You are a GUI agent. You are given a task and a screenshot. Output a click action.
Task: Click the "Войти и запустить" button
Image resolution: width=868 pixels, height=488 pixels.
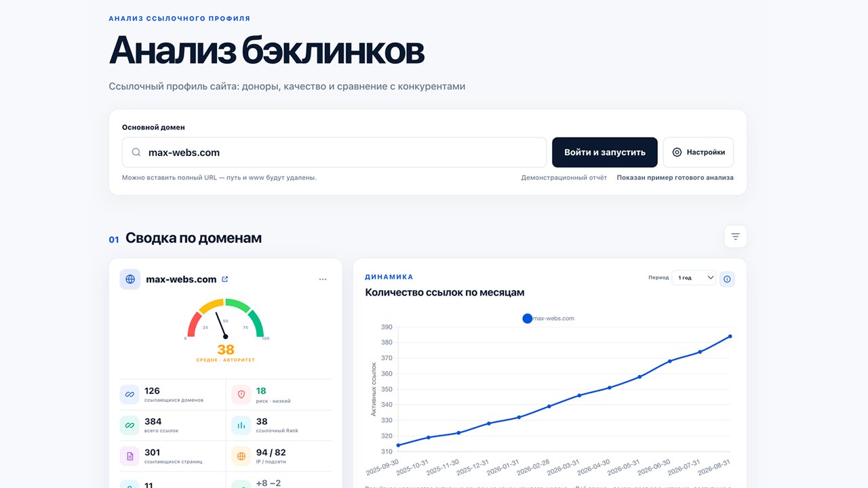point(605,152)
